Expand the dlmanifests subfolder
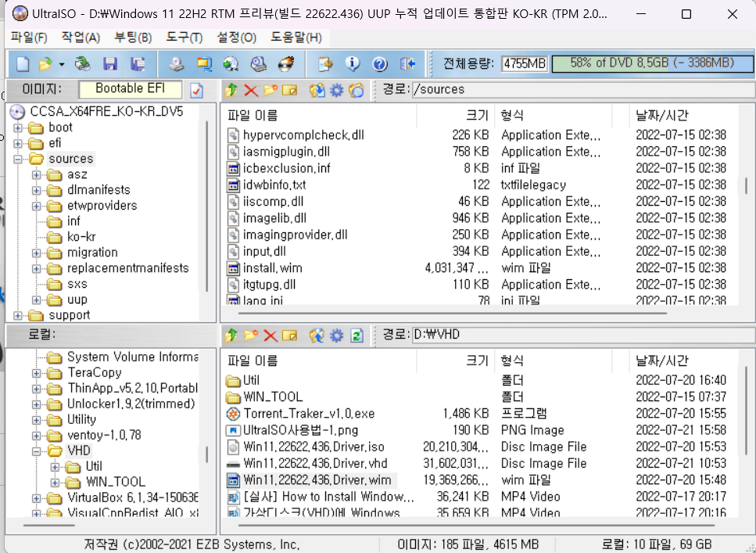Viewport: 756px width, 553px height. 37,190
